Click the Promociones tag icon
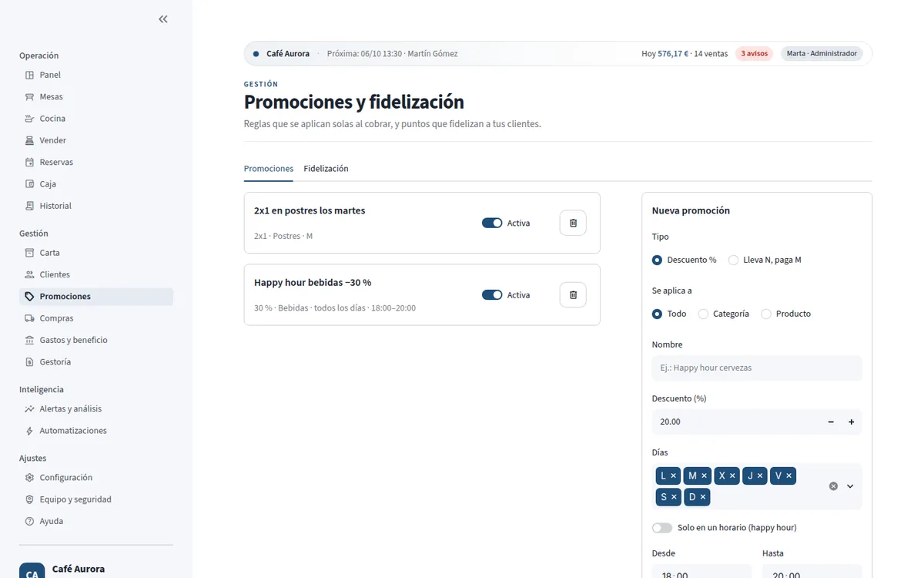 point(29,297)
